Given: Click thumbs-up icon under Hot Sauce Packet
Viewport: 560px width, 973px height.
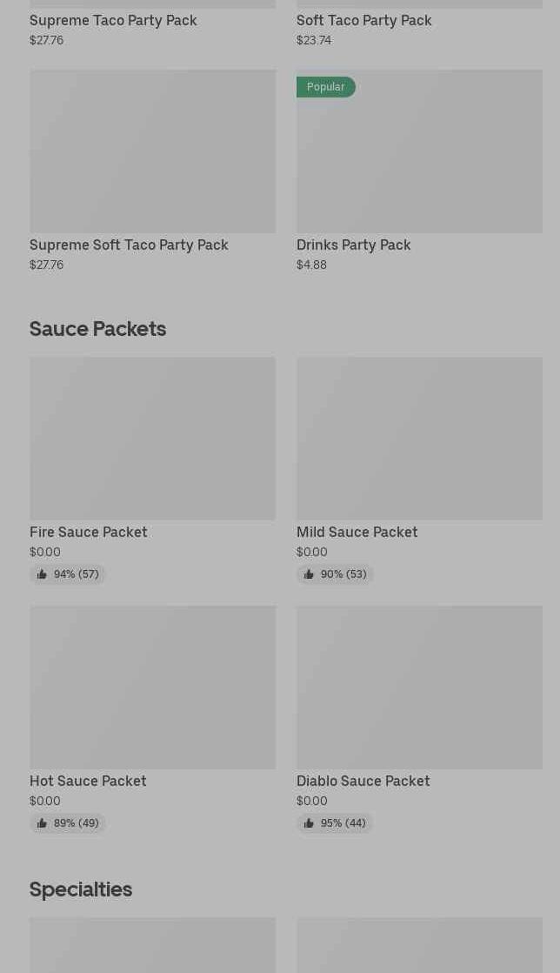Looking at the screenshot, I should coord(42,823).
